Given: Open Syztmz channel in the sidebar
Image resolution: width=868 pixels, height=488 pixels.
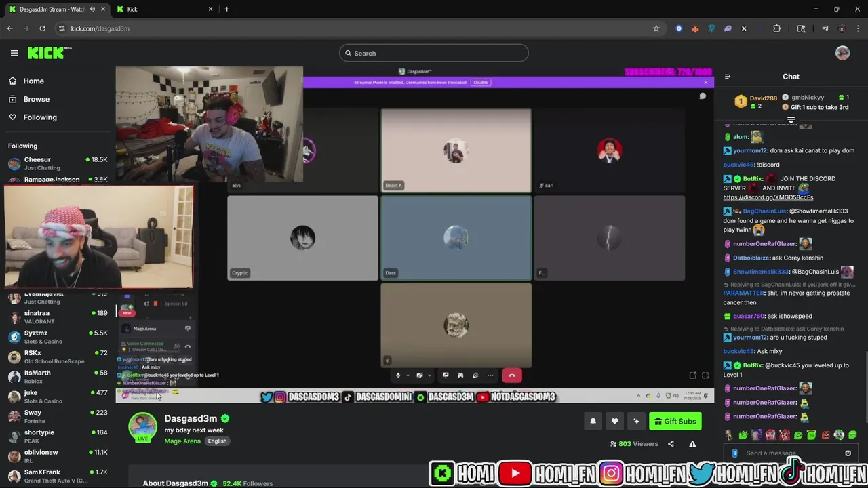Looking at the screenshot, I should [x=58, y=337].
